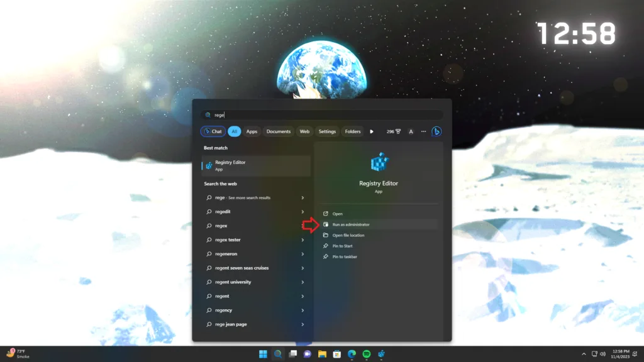This screenshot has height=362, width=644.
Task: Choose Pin to taskbar
Action: tap(378, 256)
